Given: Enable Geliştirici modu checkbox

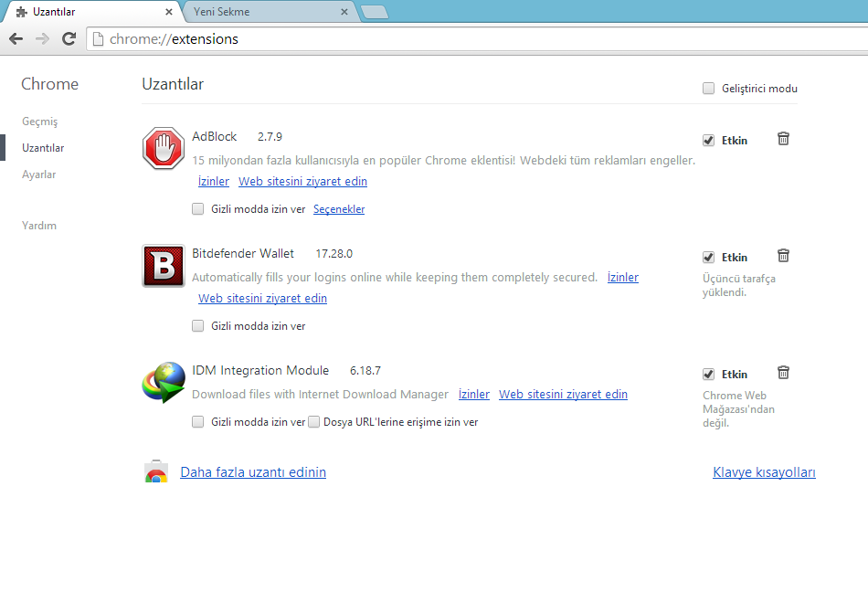Looking at the screenshot, I should click(709, 88).
